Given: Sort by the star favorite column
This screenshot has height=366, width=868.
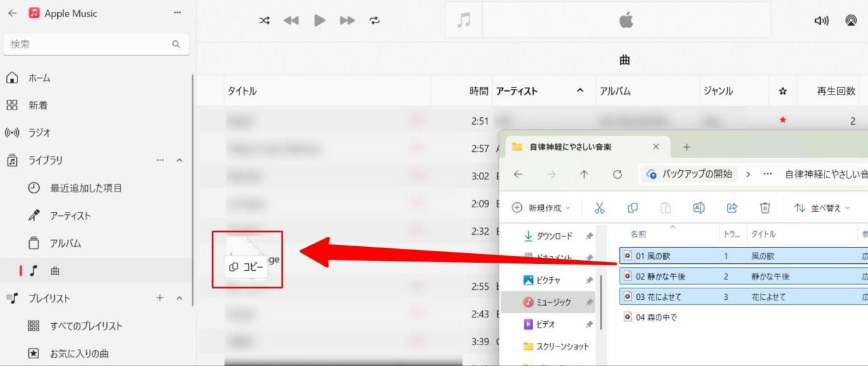Looking at the screenshot, I should 783,91.
